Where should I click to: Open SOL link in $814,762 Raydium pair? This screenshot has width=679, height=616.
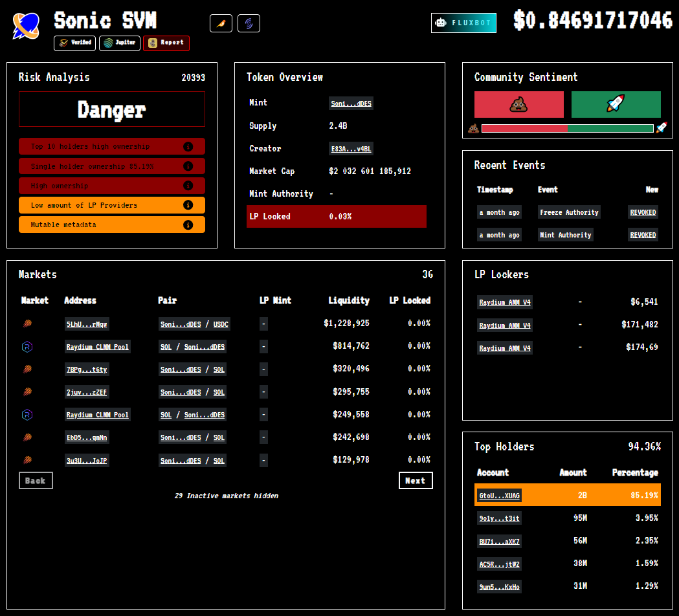166,347
